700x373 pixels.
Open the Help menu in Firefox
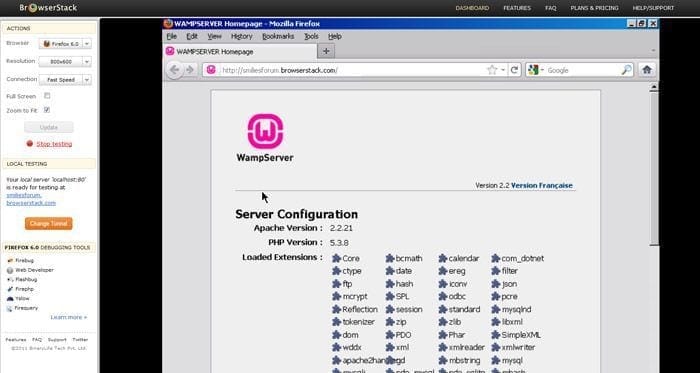[335, 37]
